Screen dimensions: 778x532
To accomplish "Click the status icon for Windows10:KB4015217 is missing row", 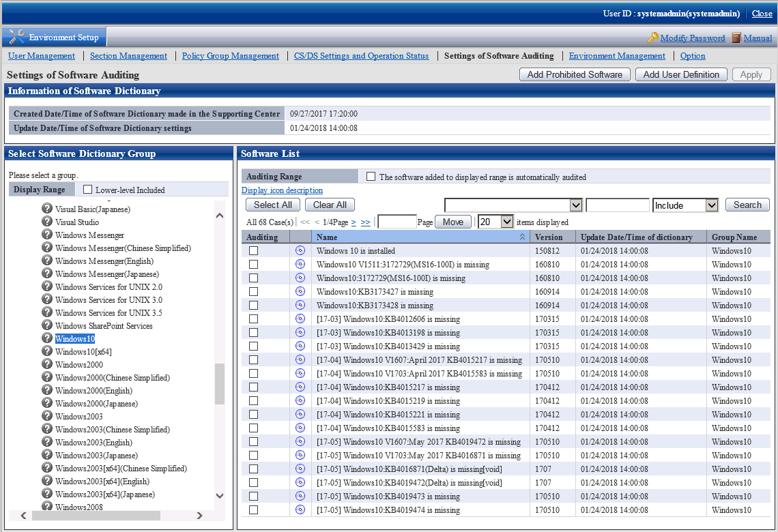I will (300, 387).
